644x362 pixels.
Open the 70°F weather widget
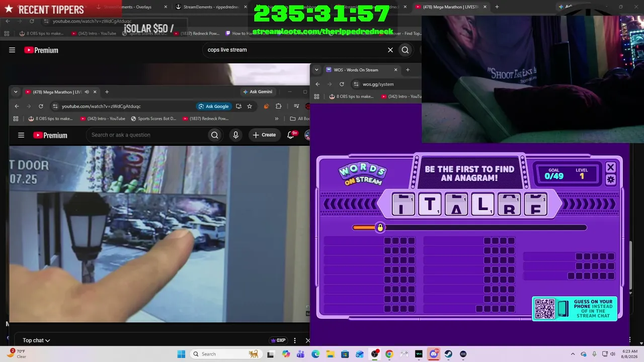pyautogui.click(x=17, y=354)
